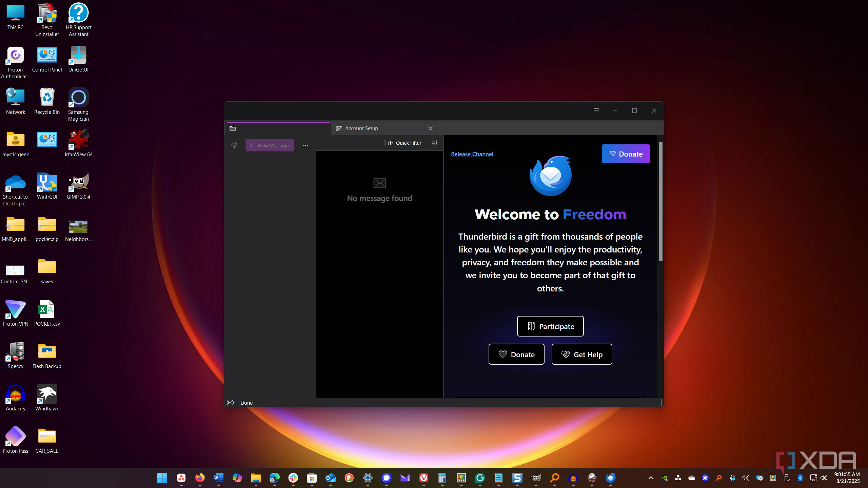This screenshot has width=868, height=488.
Task: Click the outlined Donate button
Action: [x=516, y=354]
